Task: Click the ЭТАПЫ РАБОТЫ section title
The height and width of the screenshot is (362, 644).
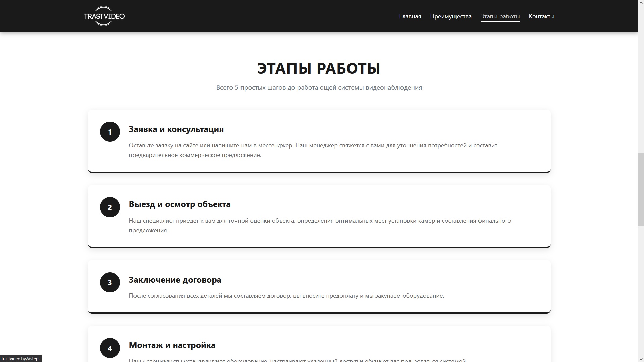Action: click(319, 68)
